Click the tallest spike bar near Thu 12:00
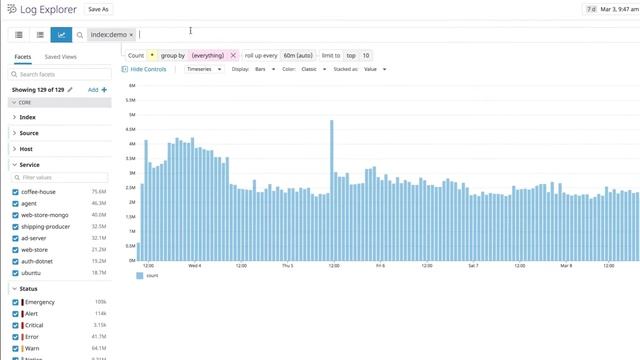Image resolution: width=640 pixels, height=360 pixels. pos(331,190)
